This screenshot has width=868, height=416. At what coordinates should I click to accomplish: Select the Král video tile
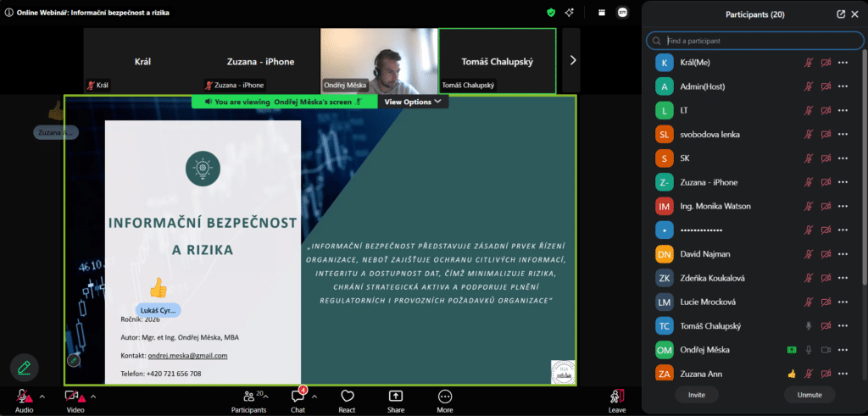pyautogui.click(x=142, y=61)
